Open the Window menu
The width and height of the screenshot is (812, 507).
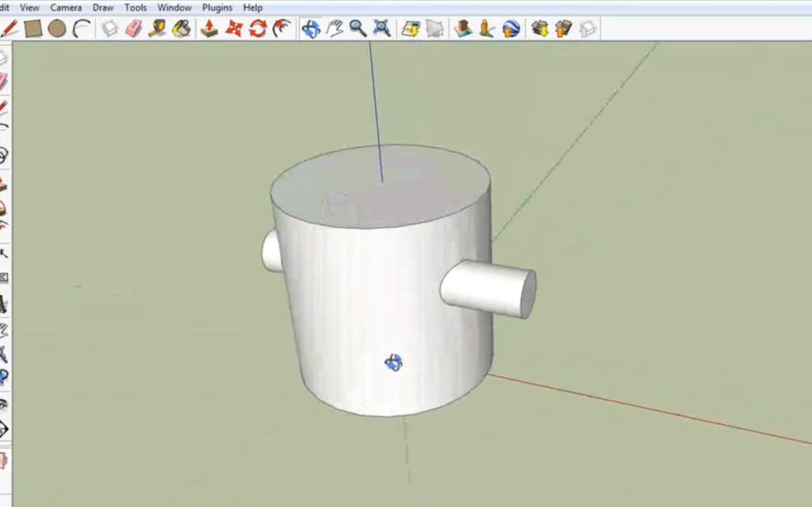point(174,7)
